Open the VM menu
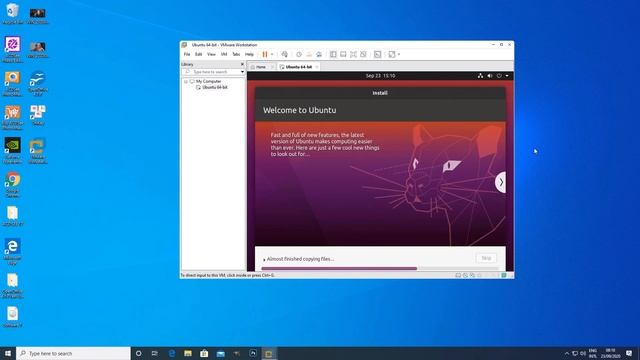Viewport: 640px width, 360px height. (x=224, y=54)
